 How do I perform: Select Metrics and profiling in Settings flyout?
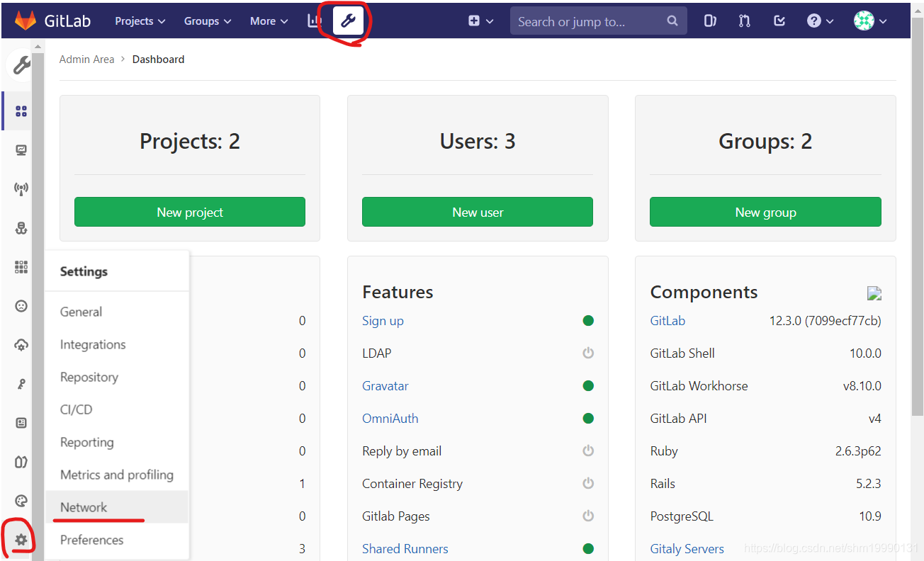117,475
